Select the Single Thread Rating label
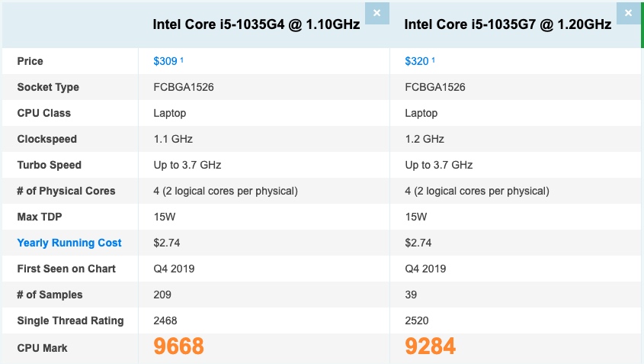644x364 pixels. 70,321
